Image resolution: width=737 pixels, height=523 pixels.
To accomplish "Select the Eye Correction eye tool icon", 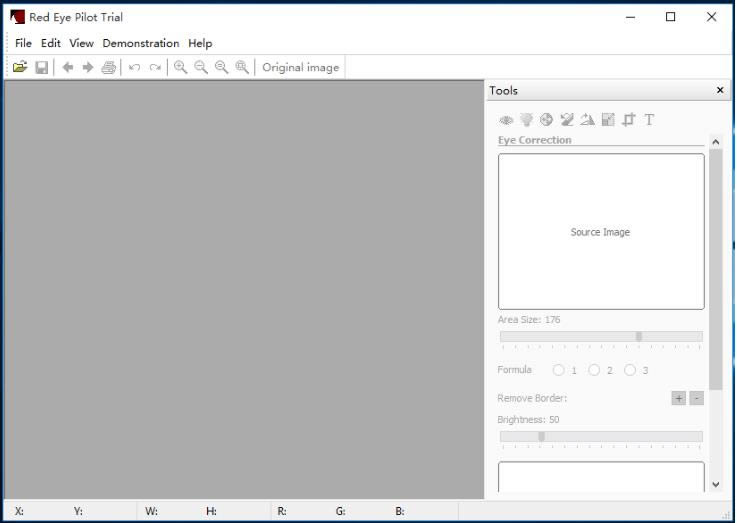I will tap(506, 120).
